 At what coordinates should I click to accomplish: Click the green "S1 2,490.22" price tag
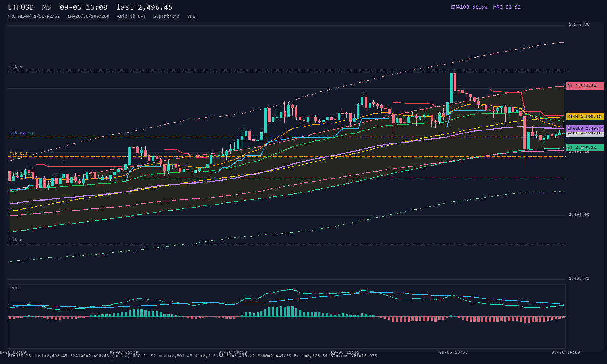click(x=585, y=147)
